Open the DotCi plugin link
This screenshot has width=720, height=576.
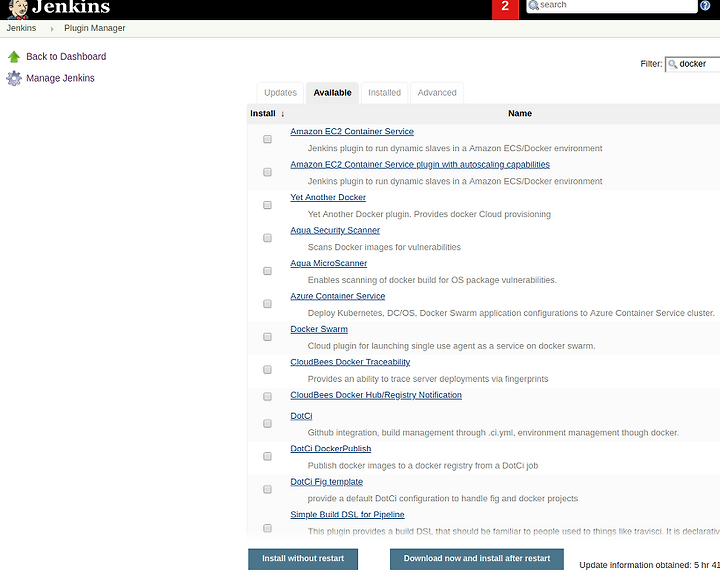coord(301,416)
